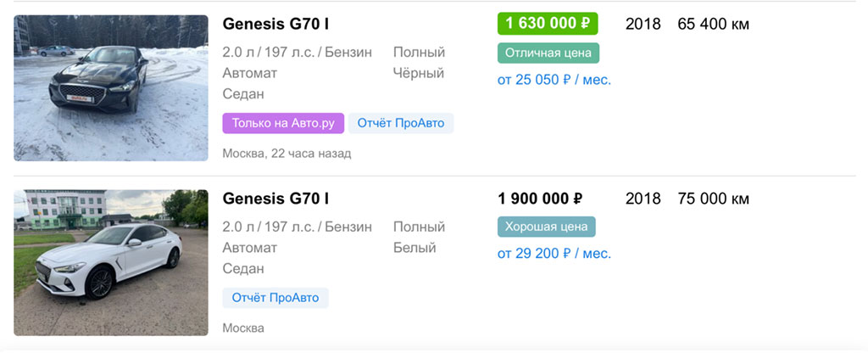Open the 'от 25 050 ₽ / мес.' credit link
The image size is (868, 353).
click(554, 80)
